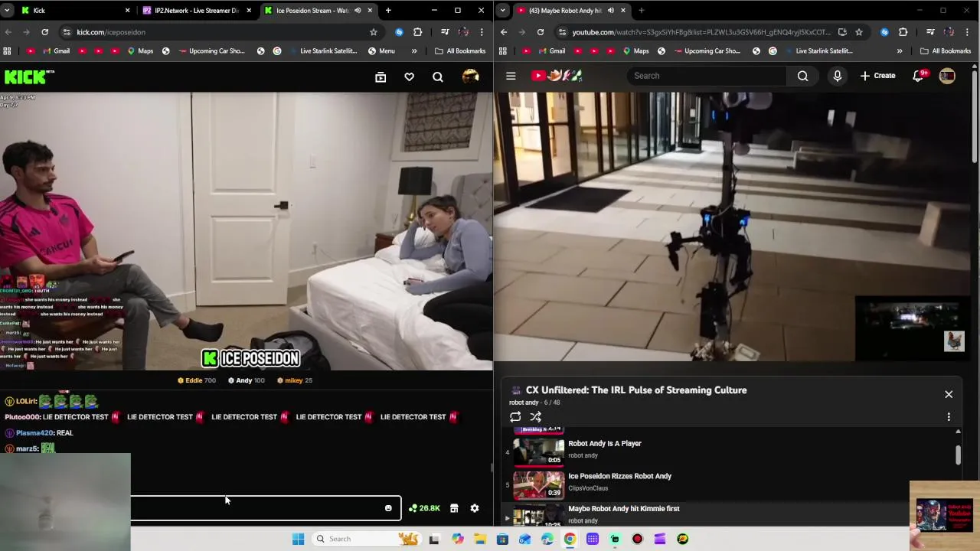Open the Kick search magnifier icon
Image resolution: width=980 pixels, height=551 pixels.
point(438,77)
